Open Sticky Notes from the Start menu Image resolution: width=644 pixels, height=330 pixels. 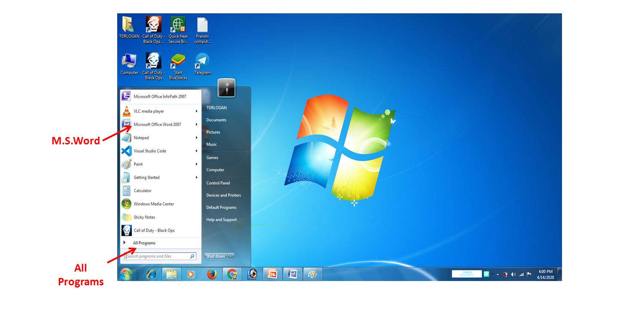coord(161,217)
